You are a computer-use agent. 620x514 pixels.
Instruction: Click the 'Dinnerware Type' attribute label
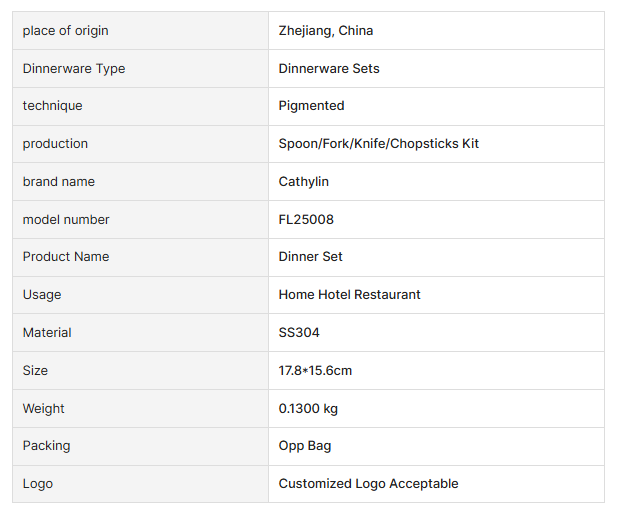[74, 69]
